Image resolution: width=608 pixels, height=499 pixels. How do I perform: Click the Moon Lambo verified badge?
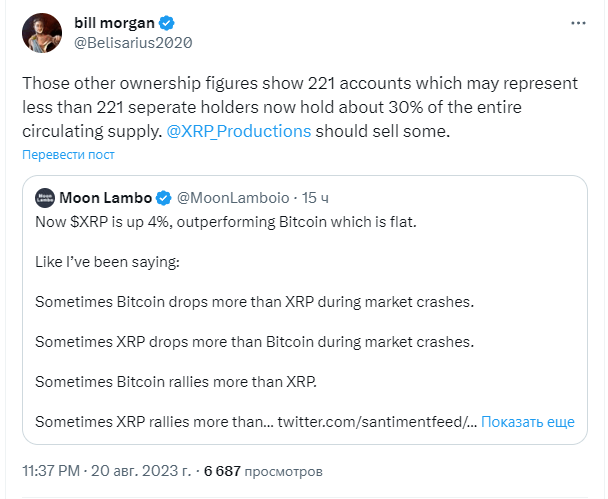[164, 198]
